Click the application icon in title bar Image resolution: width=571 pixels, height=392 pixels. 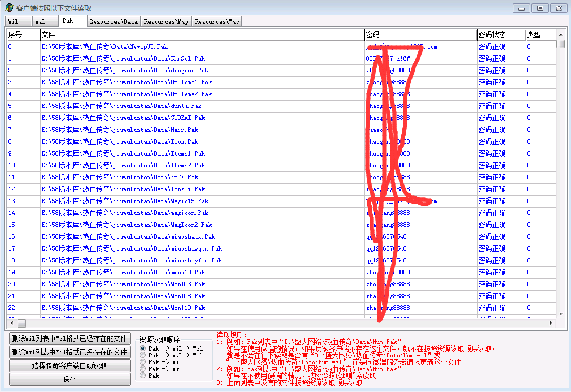[x=9, y=8]
